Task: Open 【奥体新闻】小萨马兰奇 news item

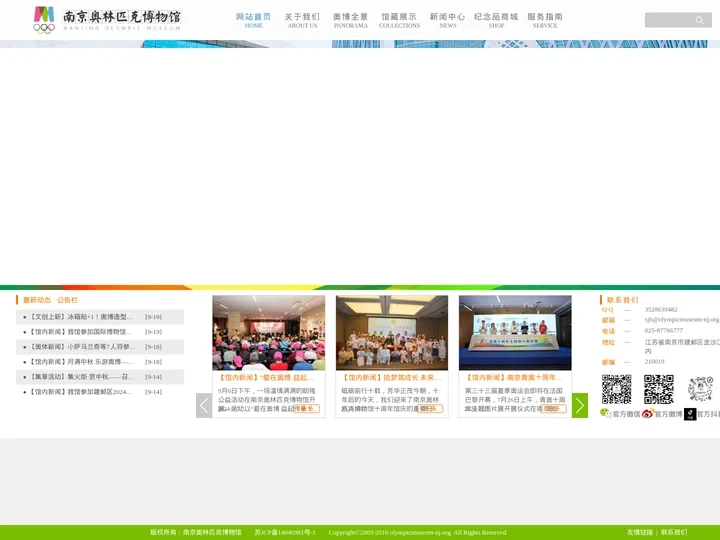Action: pos(83,347)
